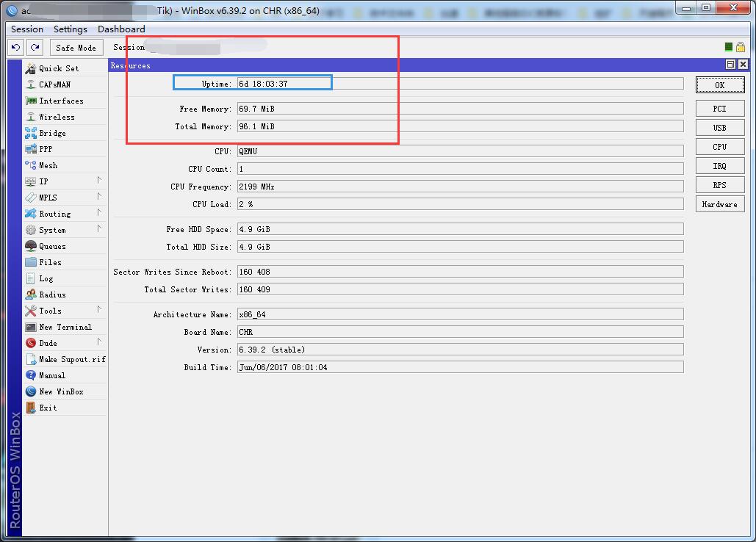Image resolution: width=756 pixels, height=542 pixels.
Task: Open the Queues icon
Action: click(31, 246)
